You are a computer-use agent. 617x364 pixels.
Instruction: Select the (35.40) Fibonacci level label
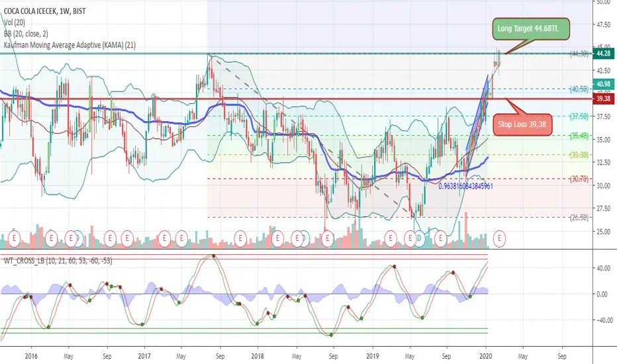[x=580, y=136]
